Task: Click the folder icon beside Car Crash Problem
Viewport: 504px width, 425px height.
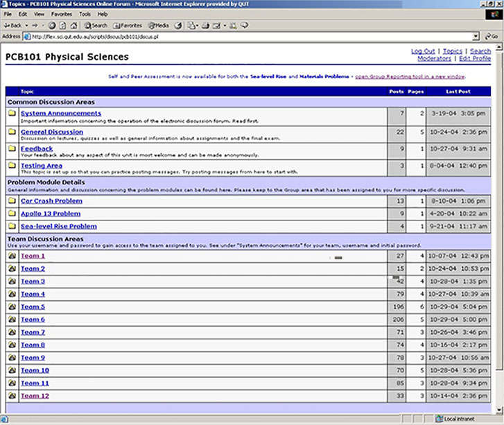Action: (12, 201)
